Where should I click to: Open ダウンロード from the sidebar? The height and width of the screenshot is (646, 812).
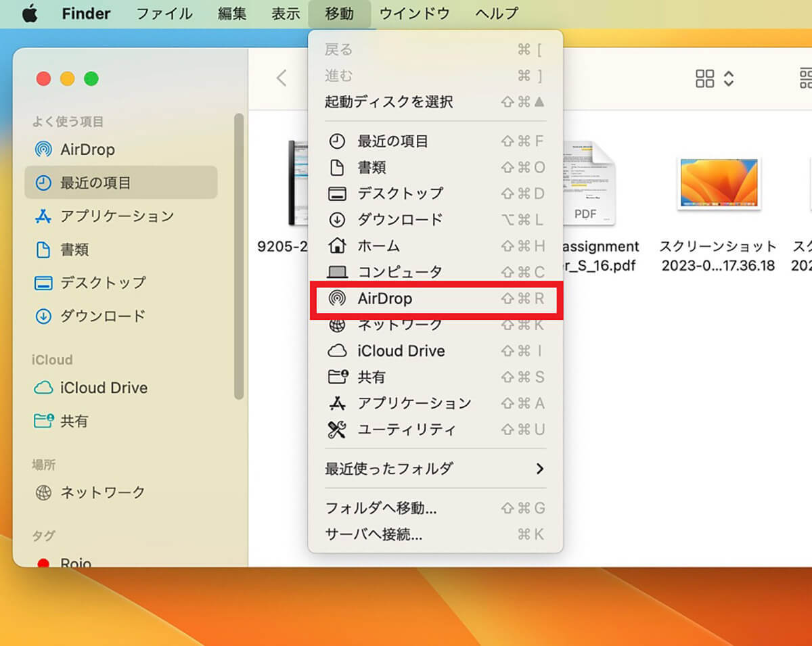click(121, 315)
